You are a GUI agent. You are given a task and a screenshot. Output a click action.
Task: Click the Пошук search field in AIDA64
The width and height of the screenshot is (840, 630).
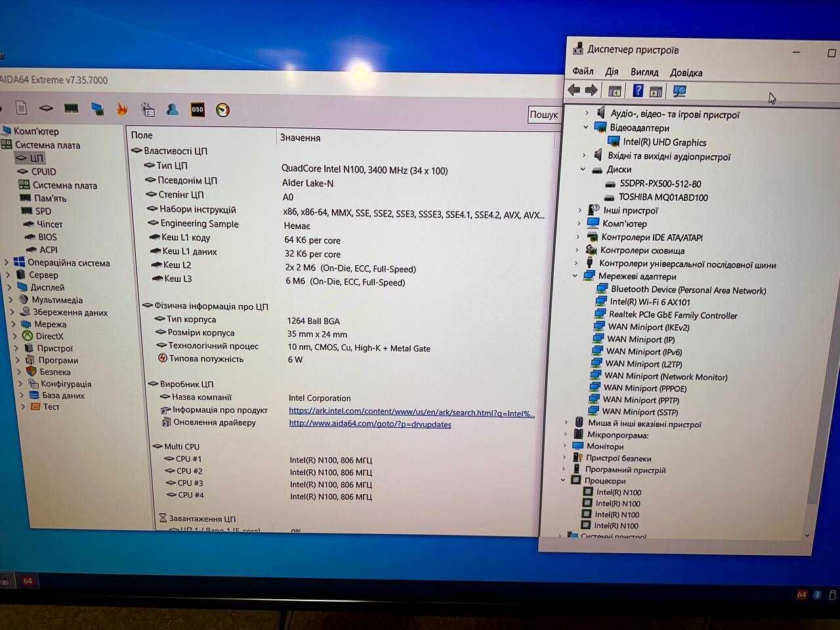[x=543, y=114]
